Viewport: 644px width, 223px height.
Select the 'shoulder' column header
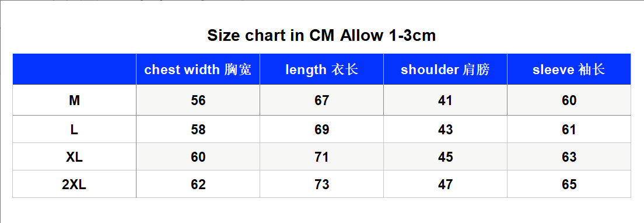click(445, 69)
